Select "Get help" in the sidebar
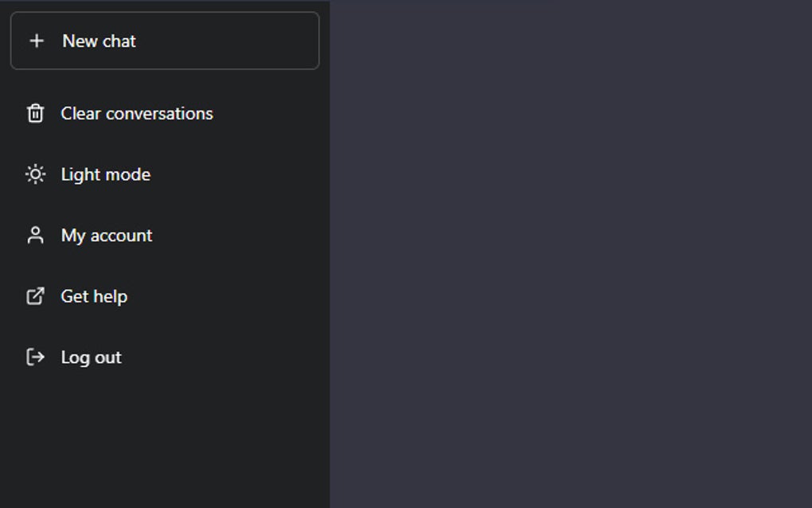This screenshot has height=508, width=812. 95,295
